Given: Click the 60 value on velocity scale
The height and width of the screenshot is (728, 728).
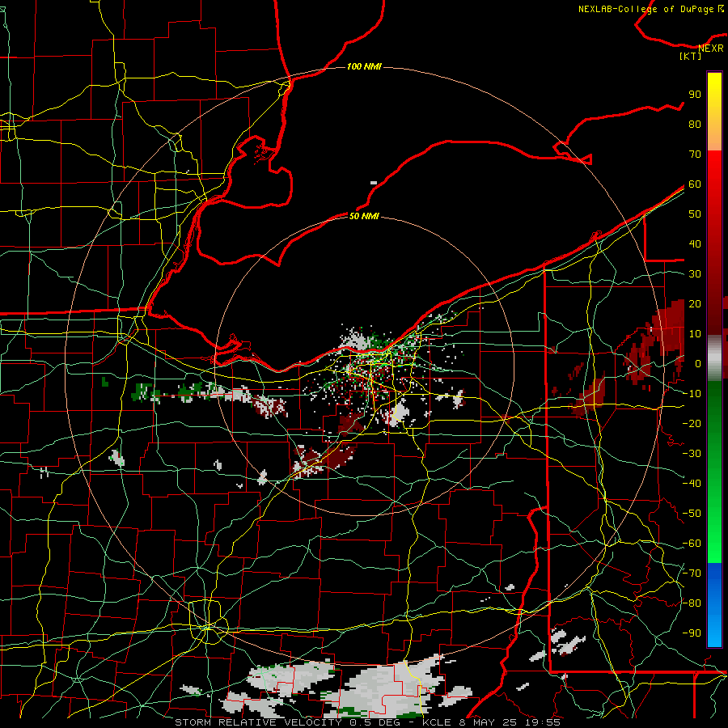Looking at the screenshot, I should (x=695, y=184).
